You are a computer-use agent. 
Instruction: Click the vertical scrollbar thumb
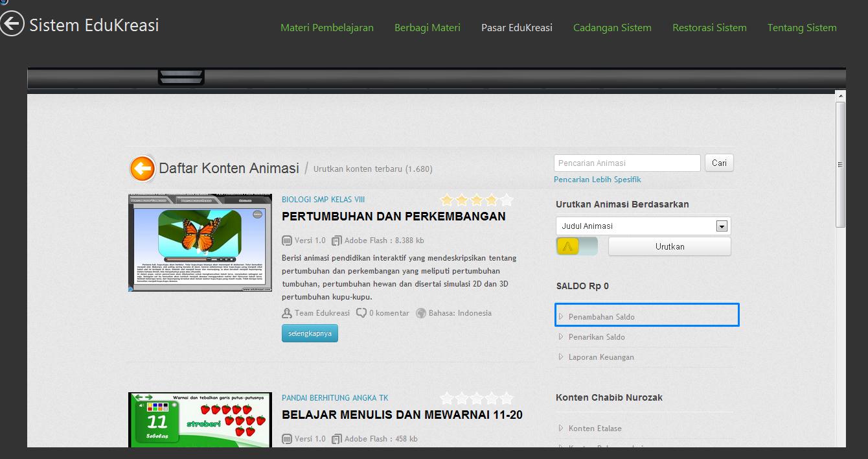[x=841, y=164]
